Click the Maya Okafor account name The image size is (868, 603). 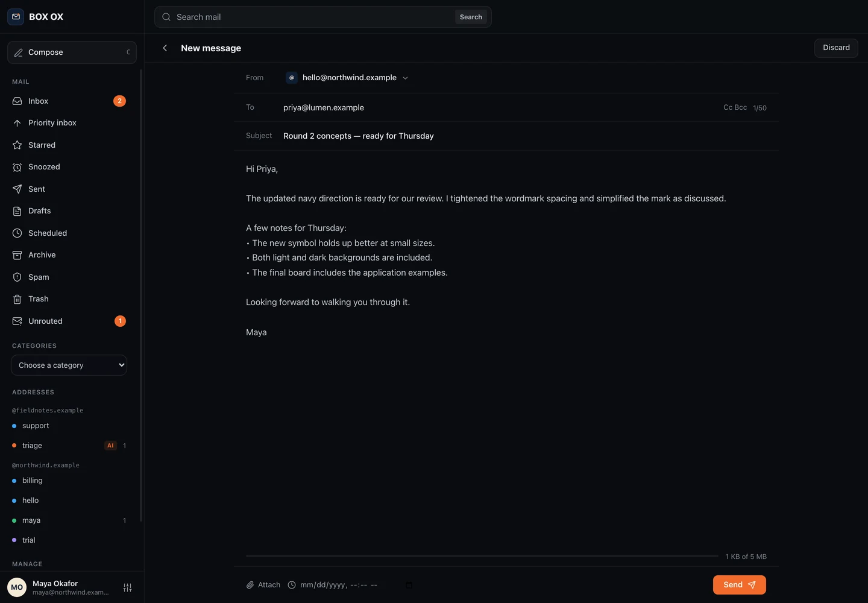coord(55,584)
